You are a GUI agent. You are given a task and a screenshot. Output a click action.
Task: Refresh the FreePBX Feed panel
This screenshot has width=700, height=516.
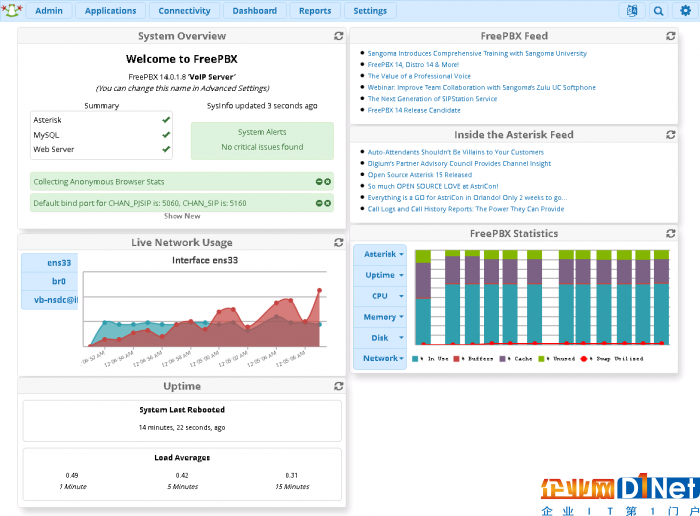tap(670, 36)
